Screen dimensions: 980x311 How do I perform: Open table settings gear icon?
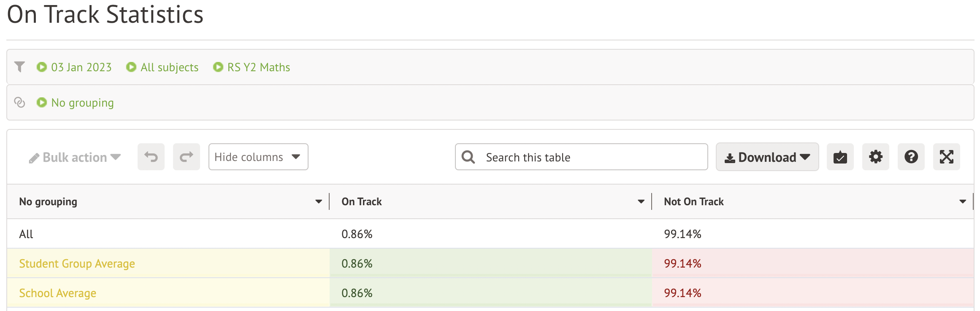[x=875, y=157]
